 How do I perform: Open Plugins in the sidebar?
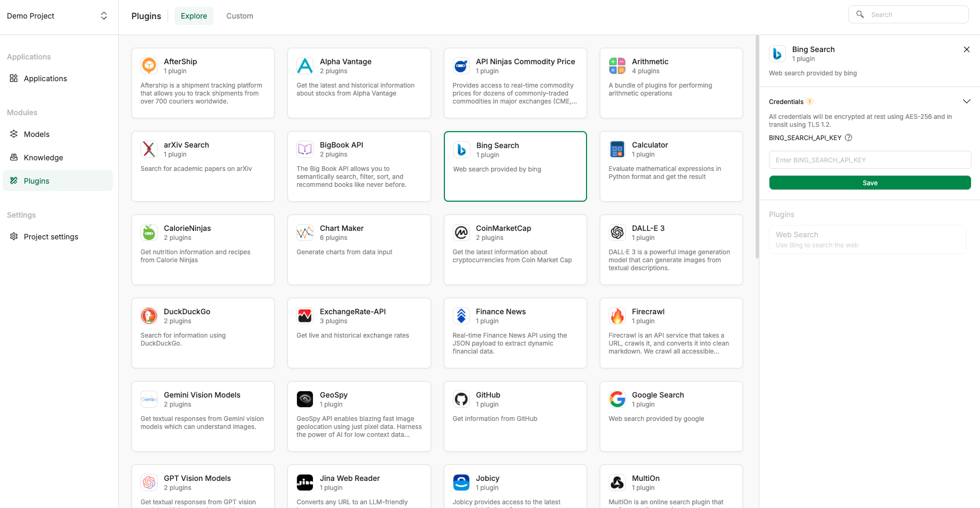58,180
